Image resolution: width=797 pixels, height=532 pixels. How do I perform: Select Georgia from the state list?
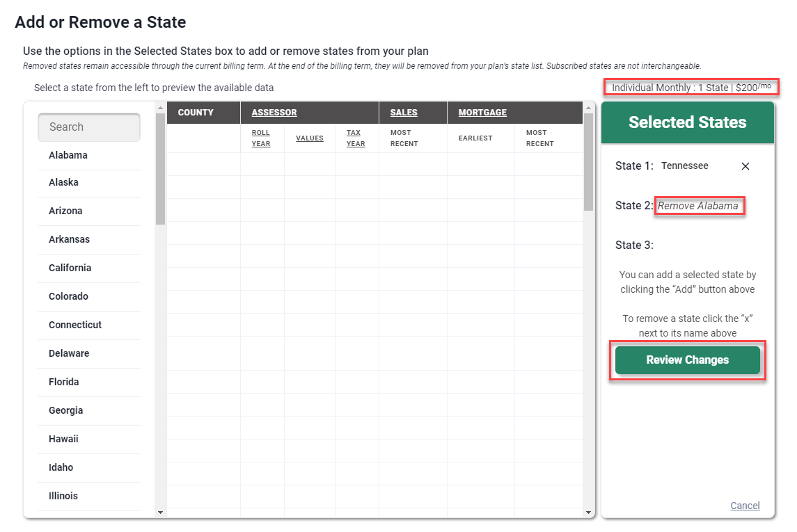[x=65, y=410]
